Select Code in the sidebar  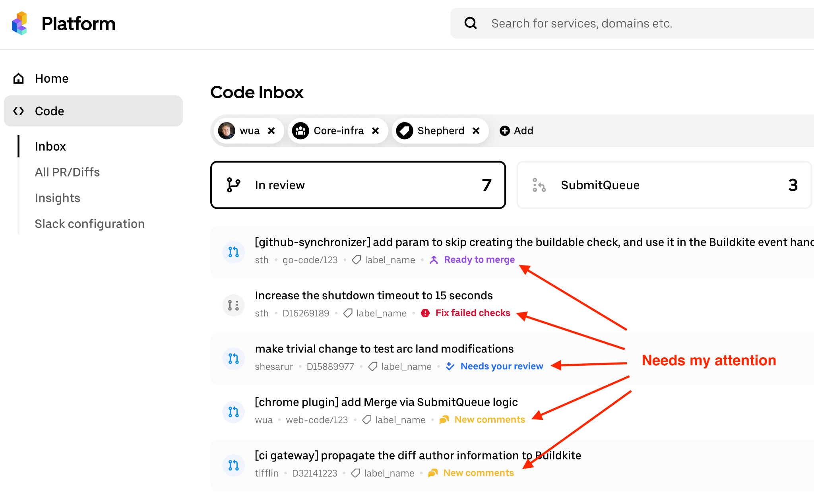tap(93, 111)
